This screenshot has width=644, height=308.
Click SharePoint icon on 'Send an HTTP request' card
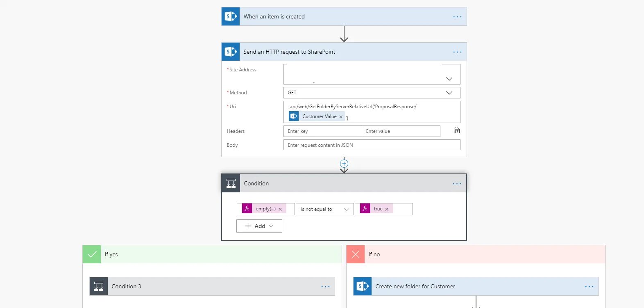coord(231,52)
